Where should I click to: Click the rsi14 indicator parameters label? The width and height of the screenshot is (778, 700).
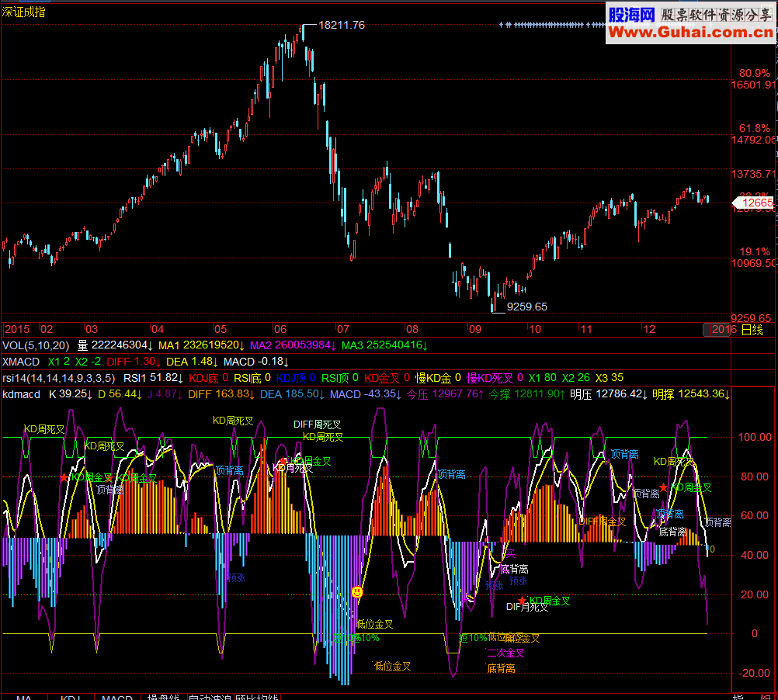[58, 378]
